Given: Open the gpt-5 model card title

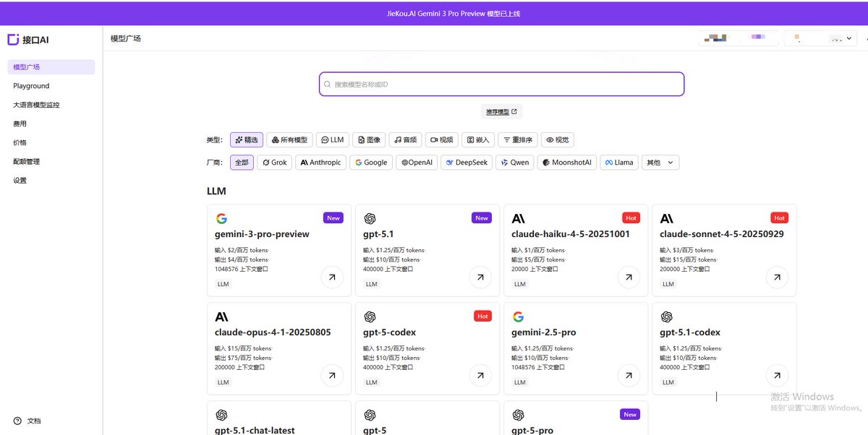Looking at the screenshot, I should [375, 430].
